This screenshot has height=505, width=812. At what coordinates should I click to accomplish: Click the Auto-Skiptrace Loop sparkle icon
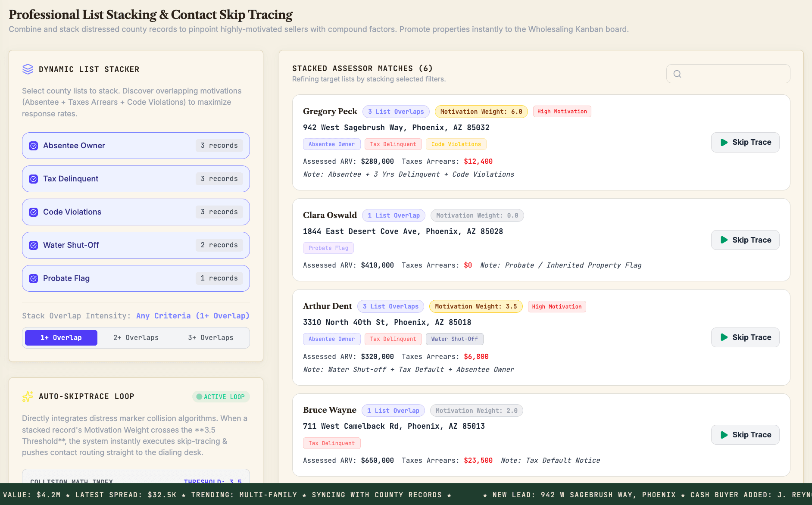click(x=28, y=396)
